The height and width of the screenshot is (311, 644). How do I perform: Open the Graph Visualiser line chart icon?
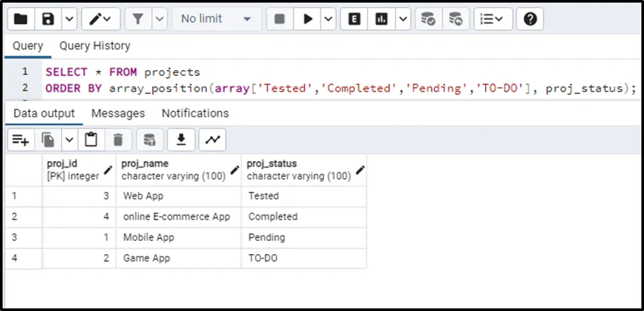point(212,139)
